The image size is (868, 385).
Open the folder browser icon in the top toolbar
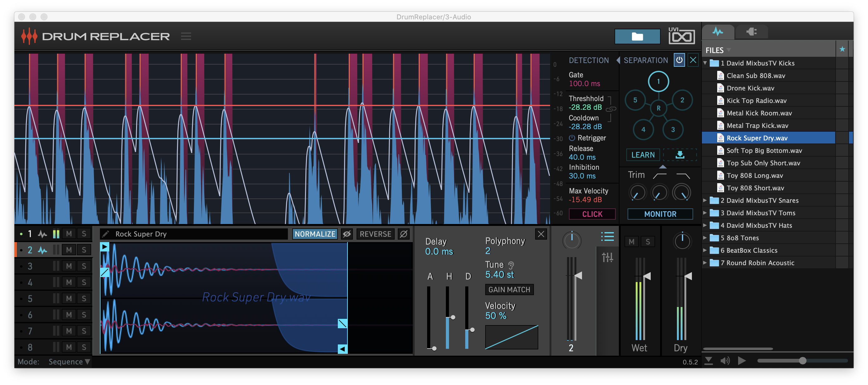[x=637, y=36]
